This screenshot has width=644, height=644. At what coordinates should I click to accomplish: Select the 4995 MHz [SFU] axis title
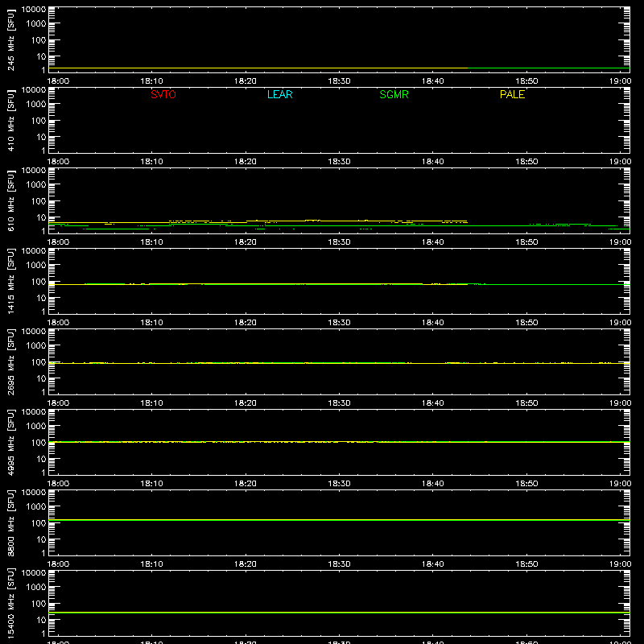11,442
